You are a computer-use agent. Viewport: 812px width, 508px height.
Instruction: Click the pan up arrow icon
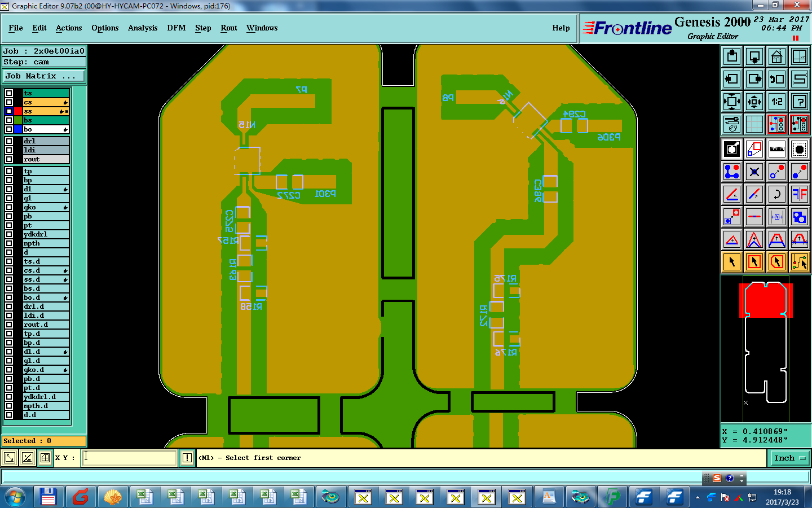click(732, 56)
